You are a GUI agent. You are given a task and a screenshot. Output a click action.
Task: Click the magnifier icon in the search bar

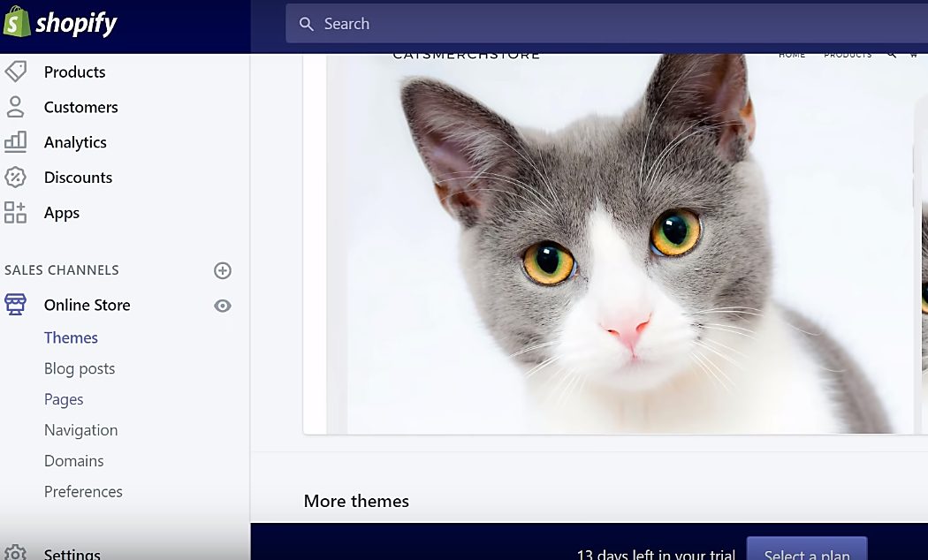[306, 24]
